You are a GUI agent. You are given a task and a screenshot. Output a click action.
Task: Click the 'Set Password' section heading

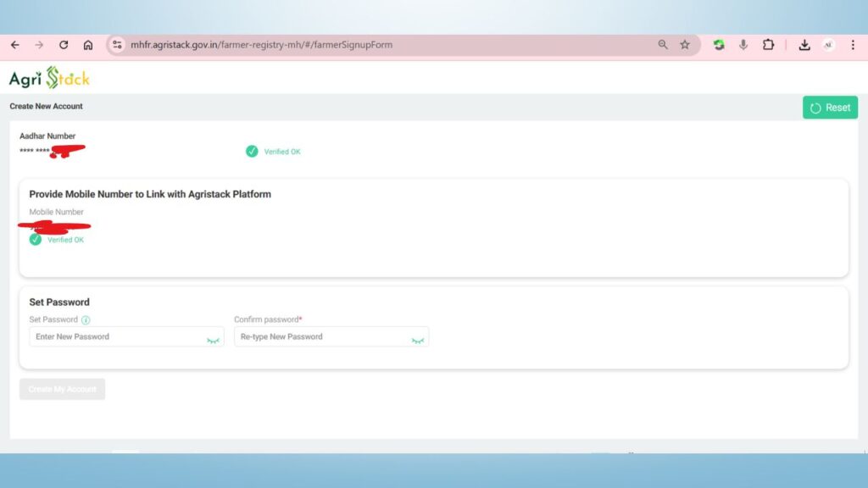(59, 302)
